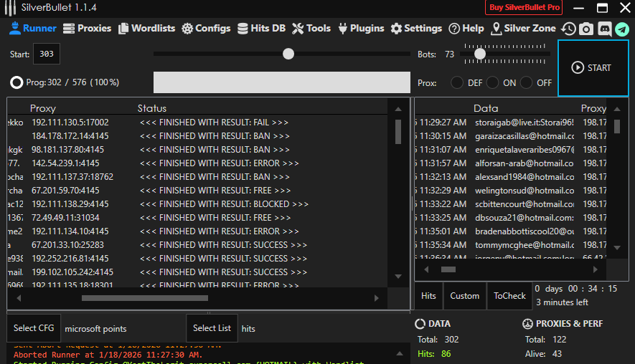The height and width of the screenshot is (364, 635).
Task: Open the Telegram icon link
Action: tap(621, 29)
